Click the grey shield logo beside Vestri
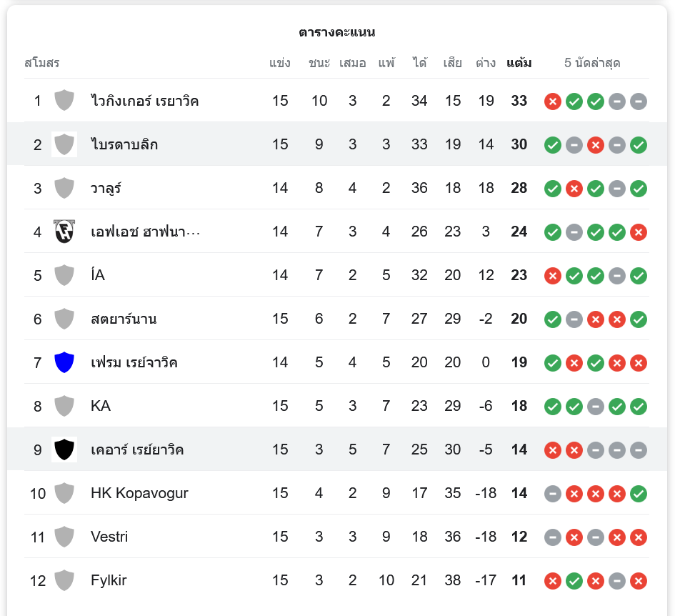675x616 pixels. coord(64,537)
